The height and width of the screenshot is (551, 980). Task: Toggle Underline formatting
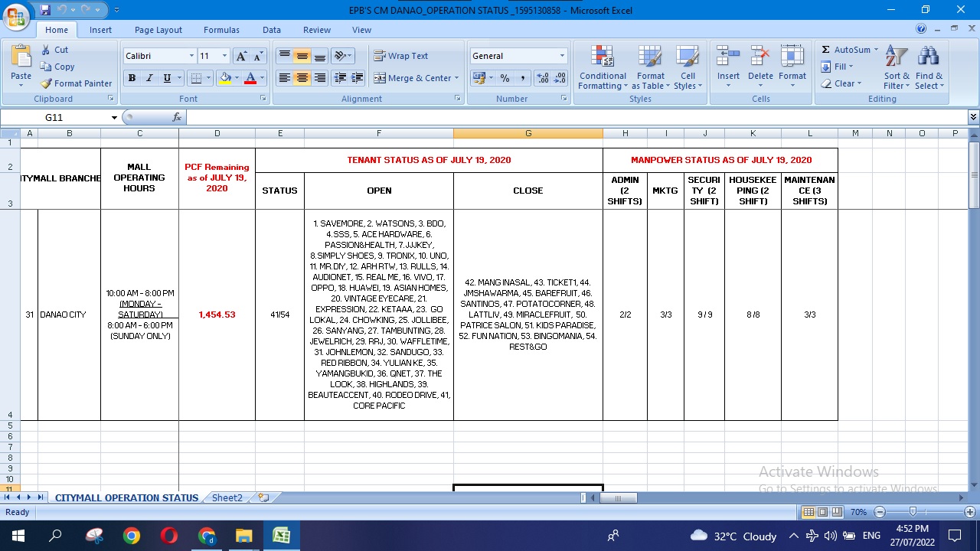(167, 78)
